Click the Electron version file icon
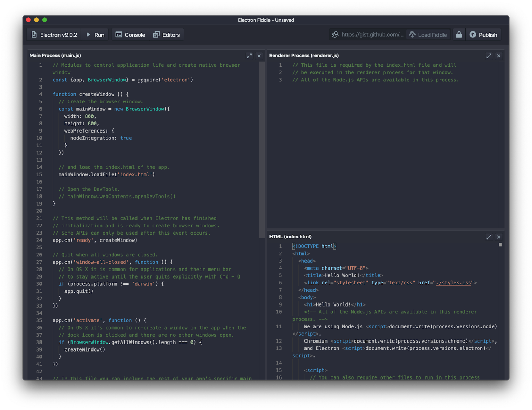 pyautogui.click(x=34, y=35)
